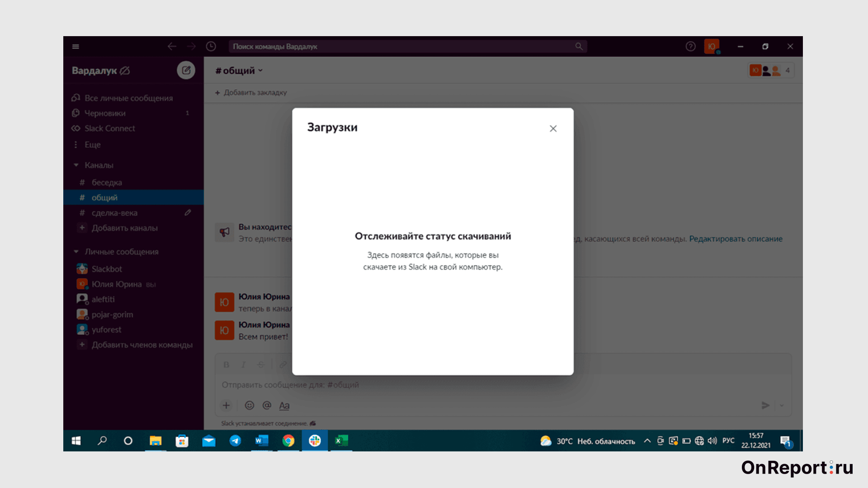The height and width of the screenshot is (488, 868).
Task: Close the Загрузки dialog
Action: pyautogui.click(x=553, y=129)
